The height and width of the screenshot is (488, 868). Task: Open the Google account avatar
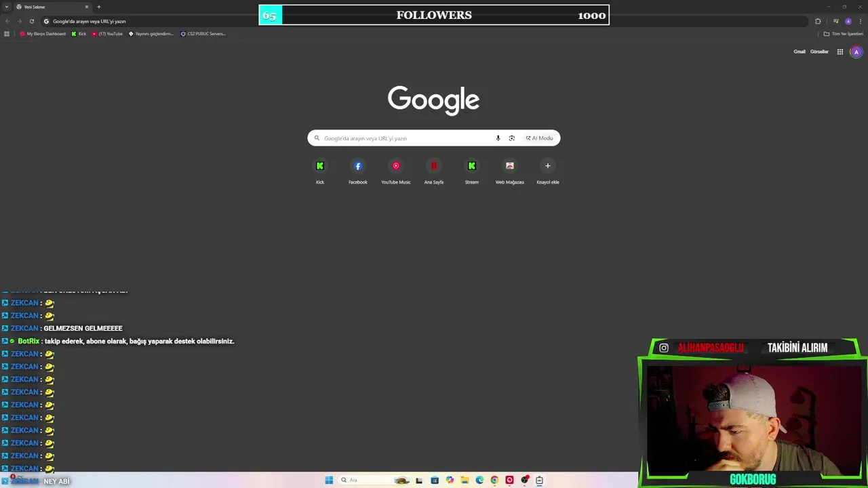pyautogui.click(x=856, y=52)
